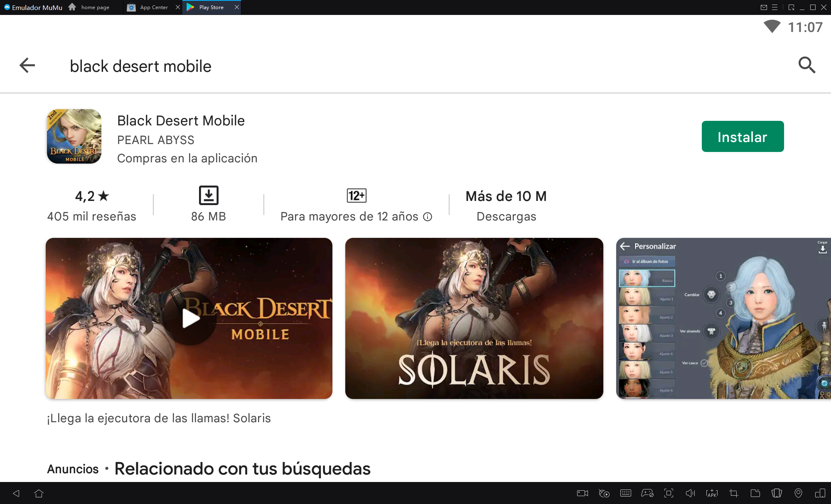
Task: Click the screenshot crop icon
Action: click(733, 493)
